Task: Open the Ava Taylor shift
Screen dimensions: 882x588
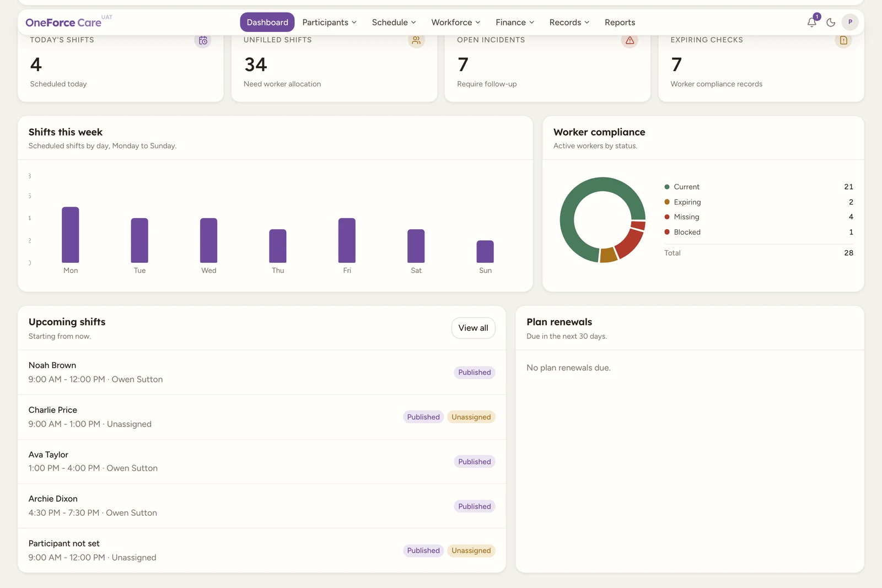Action: pyautogui.click(x=262, y=462)
